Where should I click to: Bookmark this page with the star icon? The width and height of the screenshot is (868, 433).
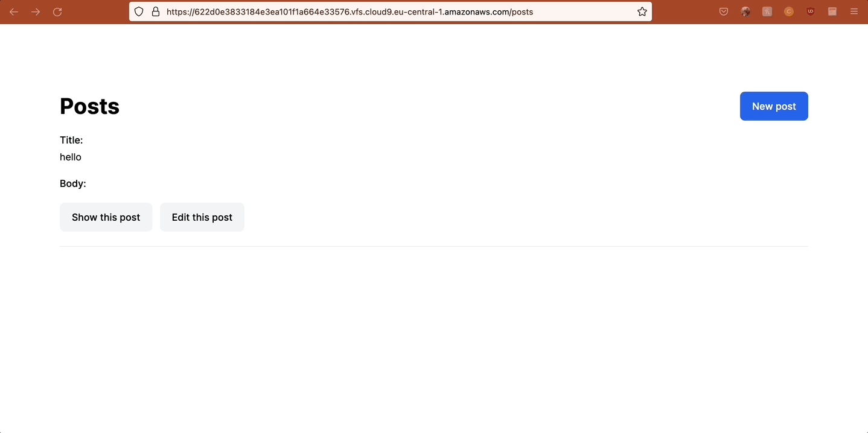coord(642,11)
